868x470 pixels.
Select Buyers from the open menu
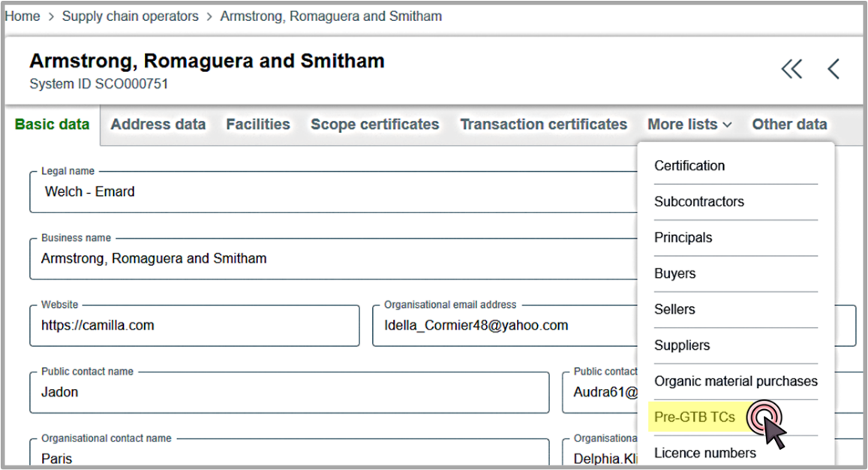[x=674, y=273]
